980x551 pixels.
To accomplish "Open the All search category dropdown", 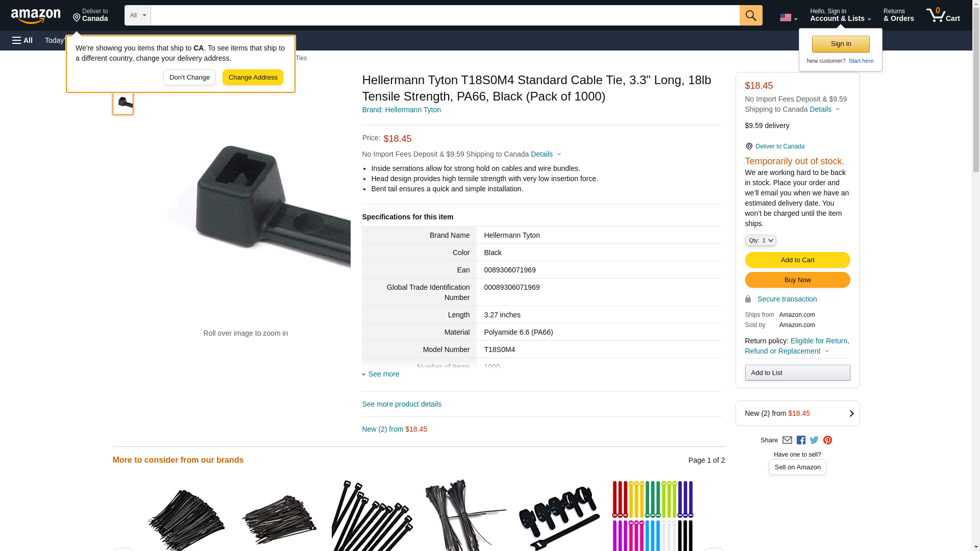I will point(137,15).
